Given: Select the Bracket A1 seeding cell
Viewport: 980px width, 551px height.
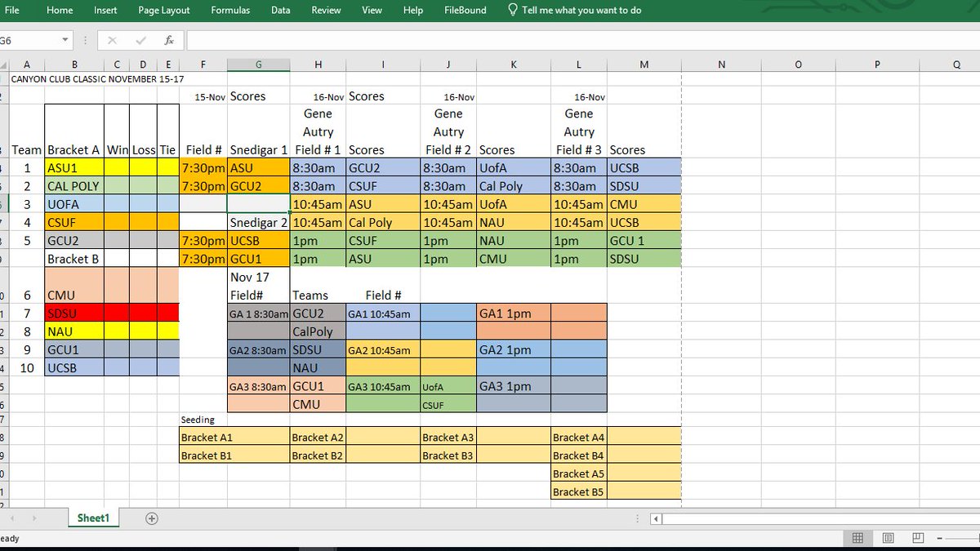Looking at the screenshot, I should pyautogui.click(x=234, y=438).
